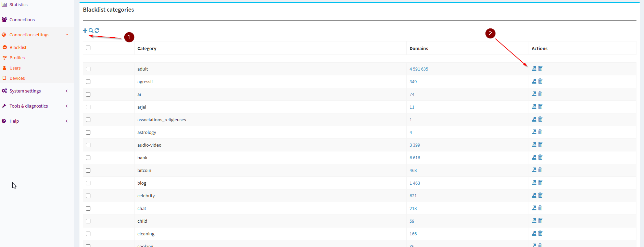Viewport: 644px width, 247px height.
Task: Check the box for the astrology category
Action: tap(88, 132)
